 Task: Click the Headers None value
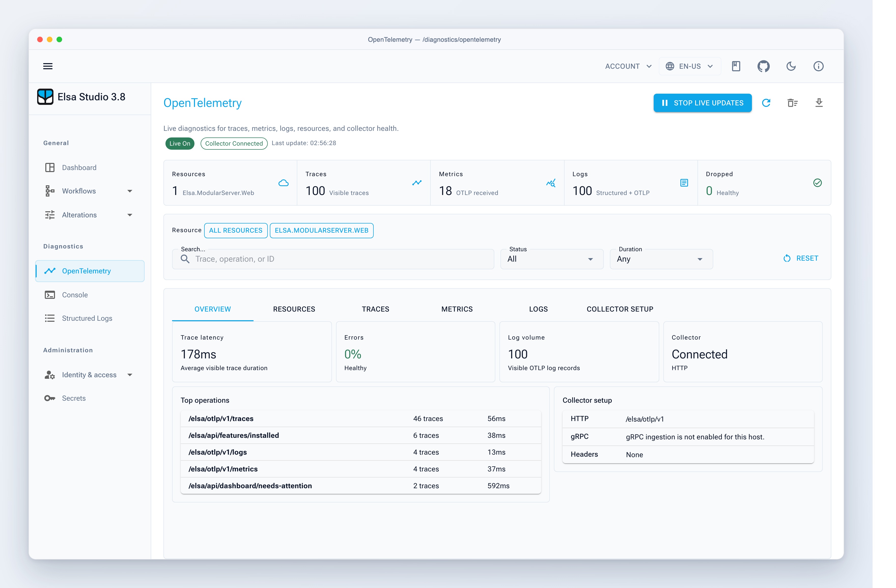(634, 455)
